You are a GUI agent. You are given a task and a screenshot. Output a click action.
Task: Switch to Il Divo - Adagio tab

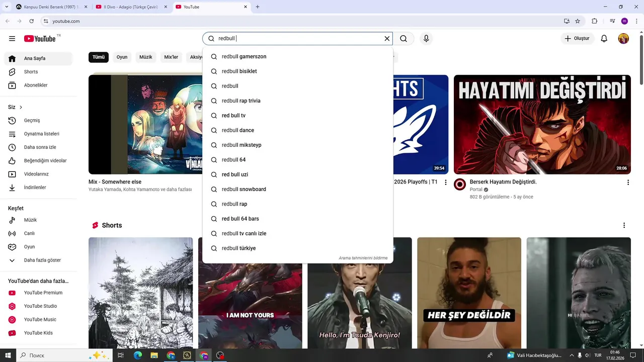[x=131, y=7]
